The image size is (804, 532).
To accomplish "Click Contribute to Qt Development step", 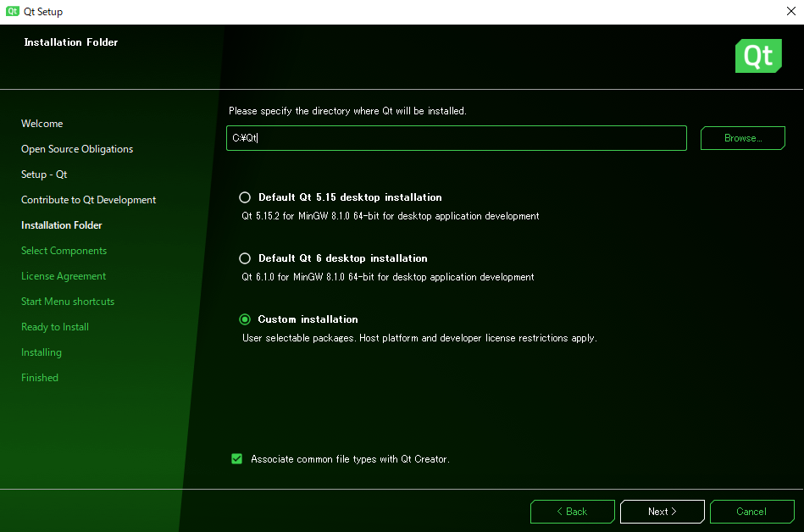I will [88, 200].
